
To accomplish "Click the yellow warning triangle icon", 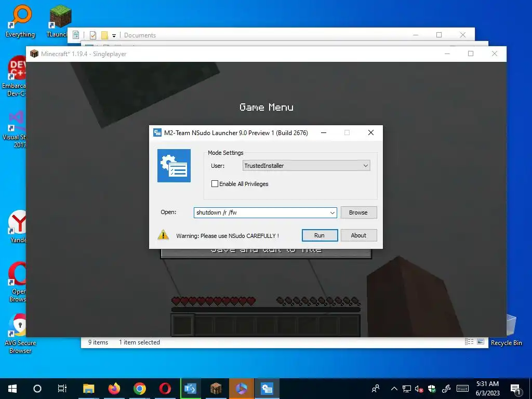I will click(x=163, y=235).
